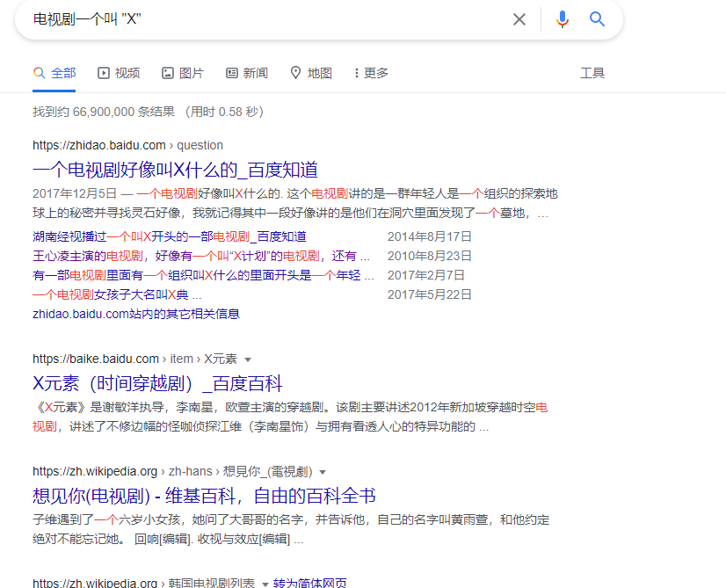The image size is (726, 588).
Task: Open result 一个电视剧好像叫X什么的_百度知道
Action: (x=175, y=170)
